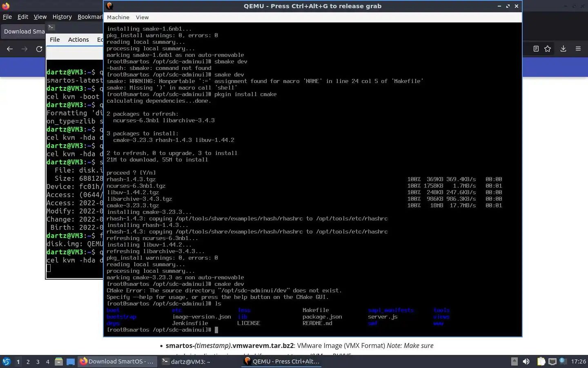Viewport: 588px width, 368px height.
Task: Minimize the QEMU window
Action: [499, 6]
